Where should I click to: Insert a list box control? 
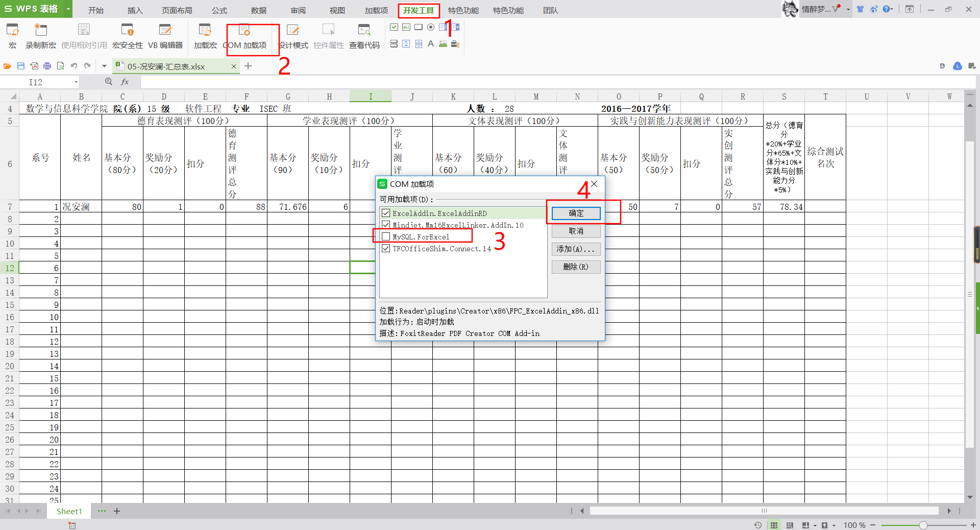443,27
